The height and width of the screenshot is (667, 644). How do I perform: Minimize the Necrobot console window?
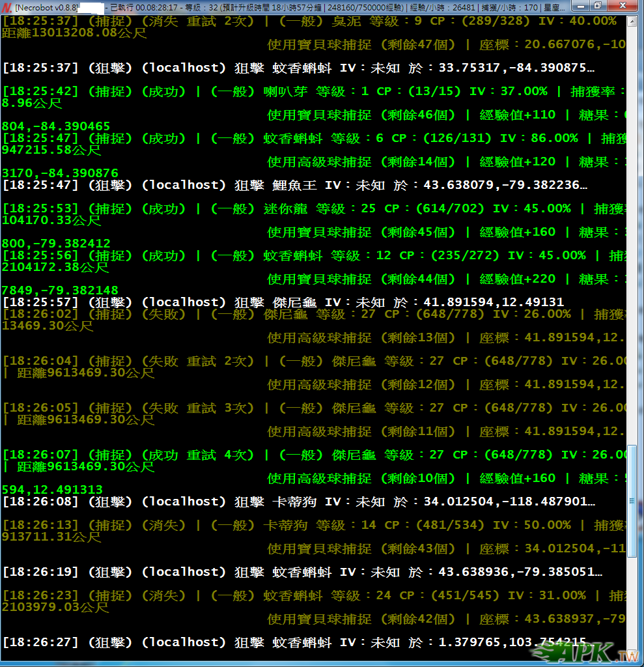tap(580, 6)
